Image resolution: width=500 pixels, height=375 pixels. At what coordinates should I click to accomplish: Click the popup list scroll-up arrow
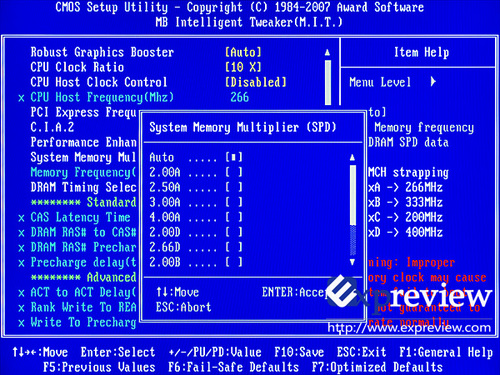352,157
